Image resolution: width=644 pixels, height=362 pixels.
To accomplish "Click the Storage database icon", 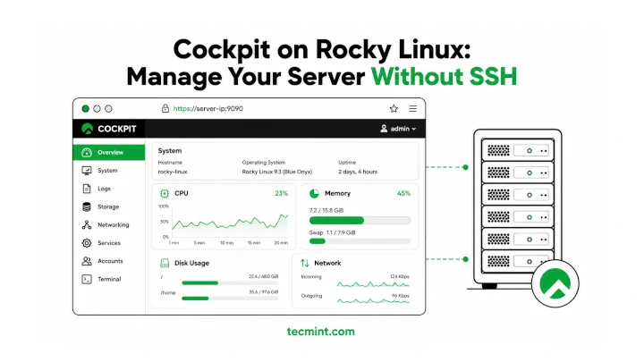I will [x=87, y=206].
